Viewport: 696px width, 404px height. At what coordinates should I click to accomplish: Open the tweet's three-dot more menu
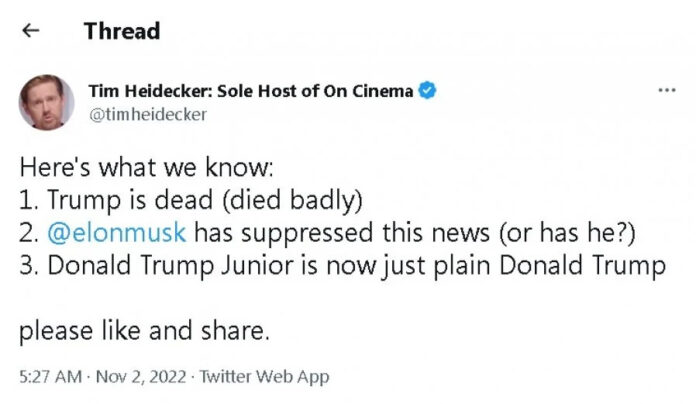(x=666, y=91)
